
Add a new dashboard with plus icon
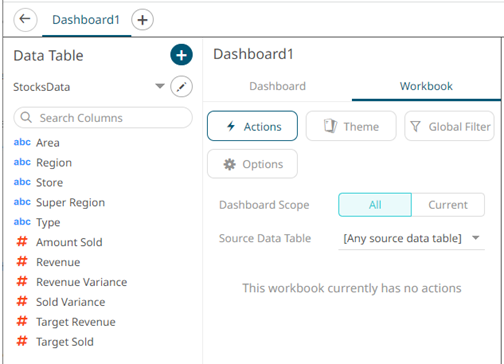pos(142,20)
